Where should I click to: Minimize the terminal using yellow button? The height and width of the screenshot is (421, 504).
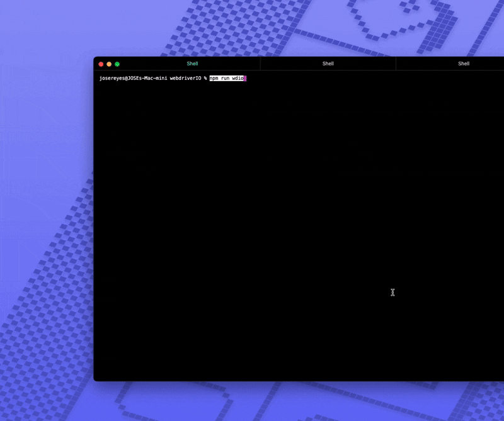point(109,64)
